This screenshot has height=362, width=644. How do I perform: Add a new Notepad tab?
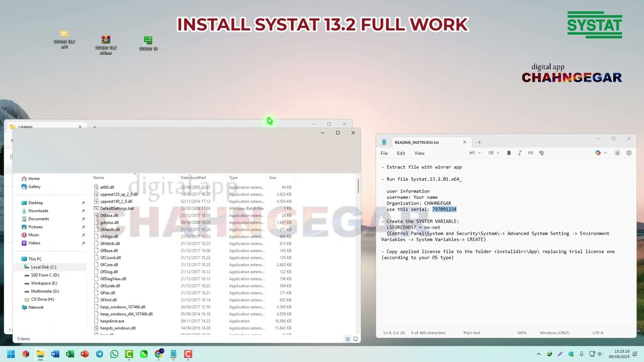tap(479, 142)
